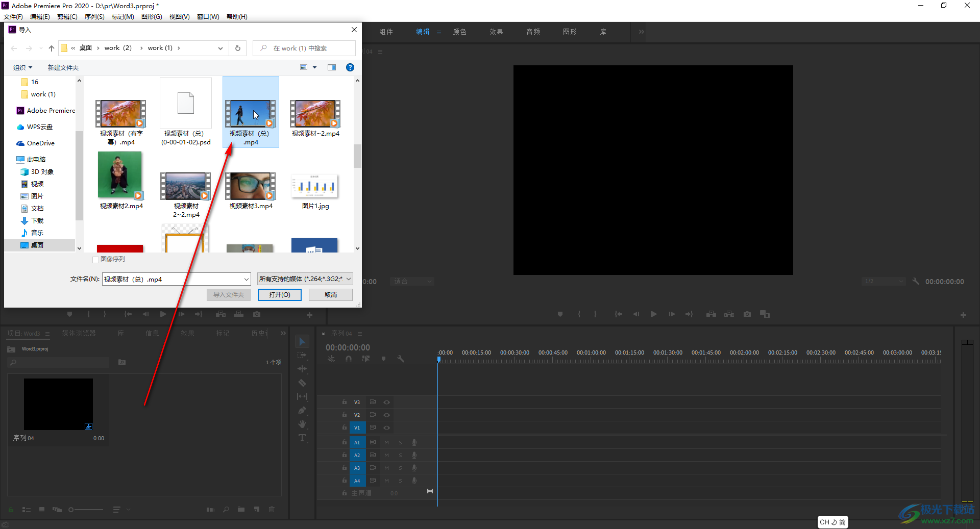This screenshot has height=529, width=980.
Task: Click Automate to Sequence icon
Action: 210,509
